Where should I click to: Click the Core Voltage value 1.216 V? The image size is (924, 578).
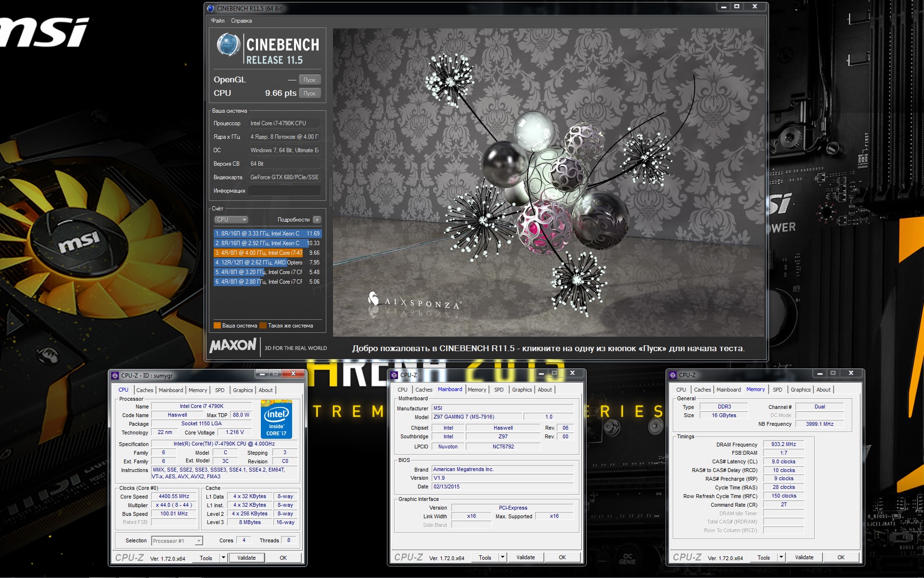point(235,432)
